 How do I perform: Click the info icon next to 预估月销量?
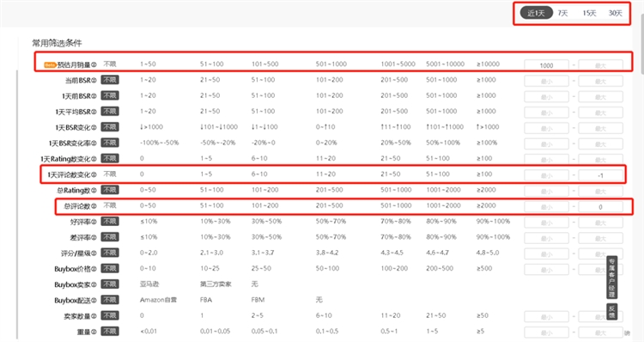94,65
